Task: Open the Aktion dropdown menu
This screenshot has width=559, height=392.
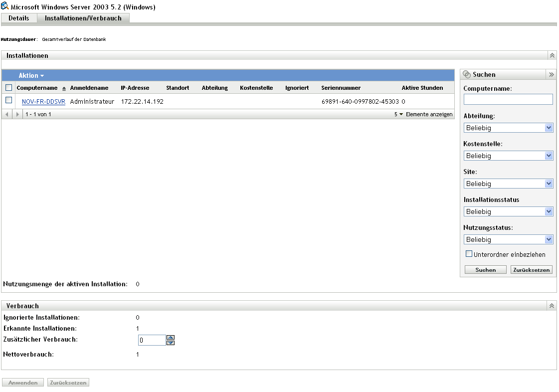Action: click(31, 76)
